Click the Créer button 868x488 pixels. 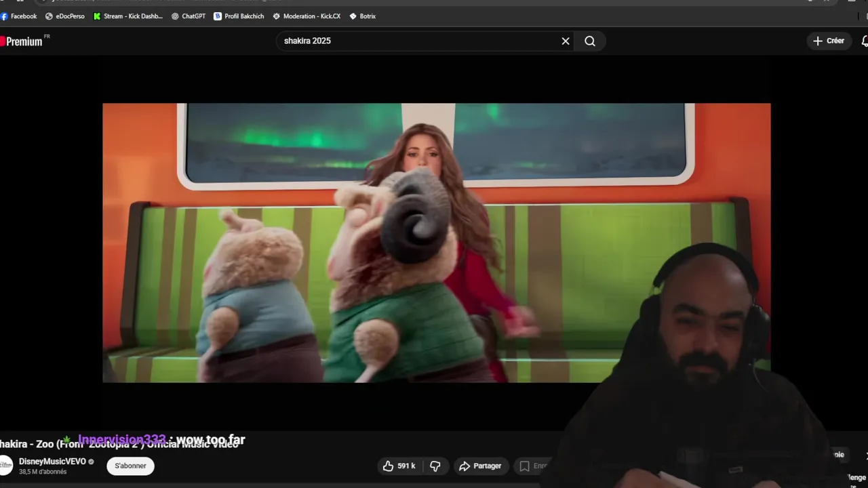click(829, 41)
